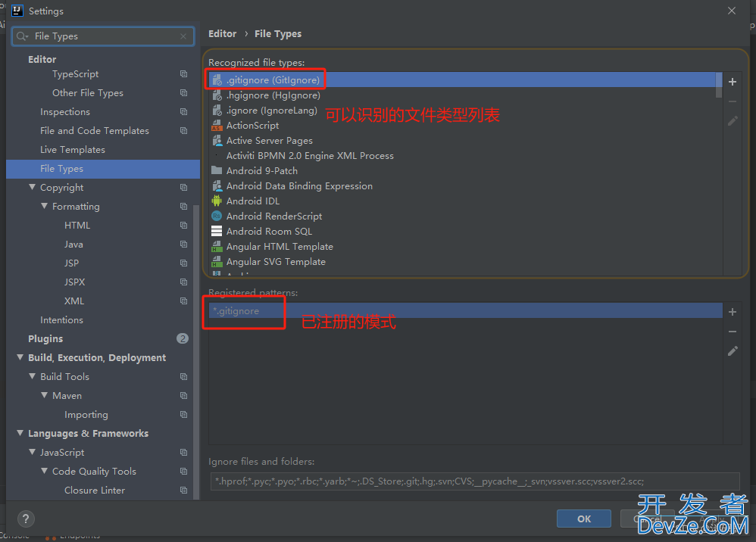
Task: Clear the settings search field
Action: [183, 36]
